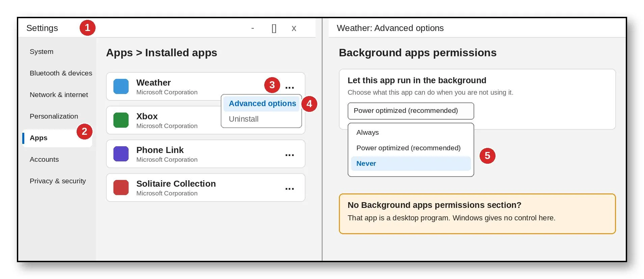The height and width of the screenshot is (279, 644).
Task: Open the three-dot menu for Phone Link
Action: point(290,155)
